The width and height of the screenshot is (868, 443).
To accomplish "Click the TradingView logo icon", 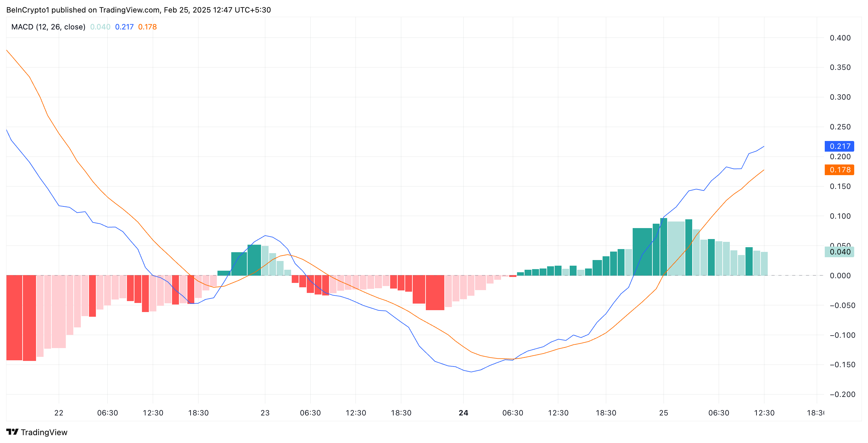I will click(x=12, y=431).
